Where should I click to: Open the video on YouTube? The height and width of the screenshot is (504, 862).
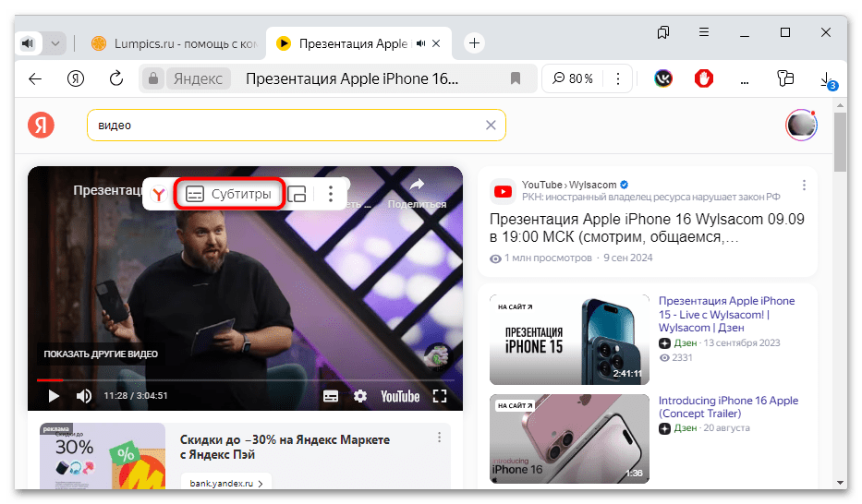pyautogui.click(x=400, y=396)
